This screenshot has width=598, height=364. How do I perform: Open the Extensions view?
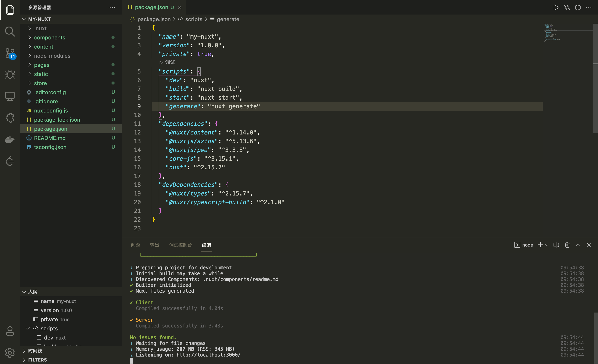click(10, 118)
